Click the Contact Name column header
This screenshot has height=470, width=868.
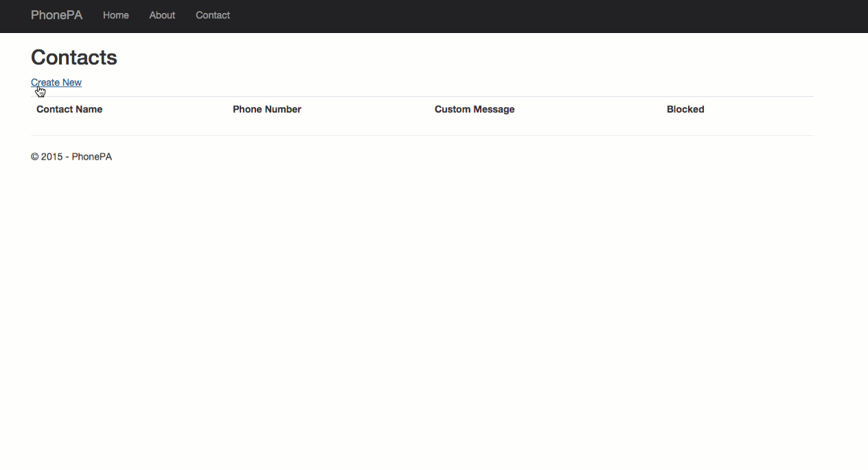[x=69, y=109]
